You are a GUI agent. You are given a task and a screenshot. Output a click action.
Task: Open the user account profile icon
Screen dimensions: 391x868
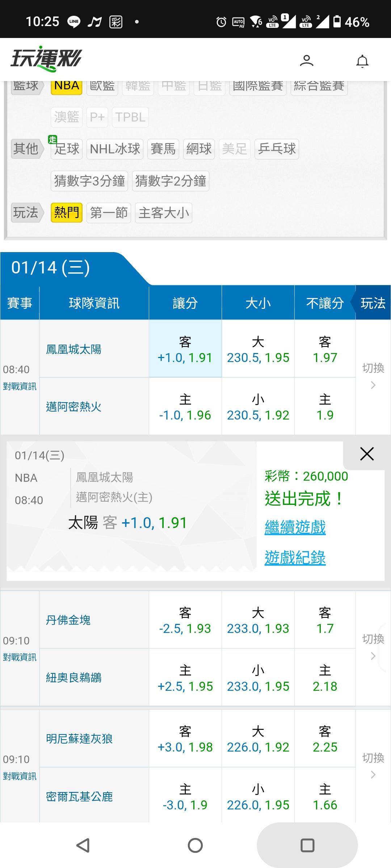[307, 60]
